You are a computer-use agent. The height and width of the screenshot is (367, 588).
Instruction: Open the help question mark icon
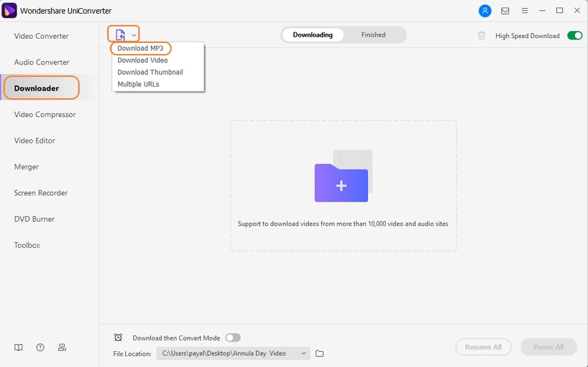(40, 348)
